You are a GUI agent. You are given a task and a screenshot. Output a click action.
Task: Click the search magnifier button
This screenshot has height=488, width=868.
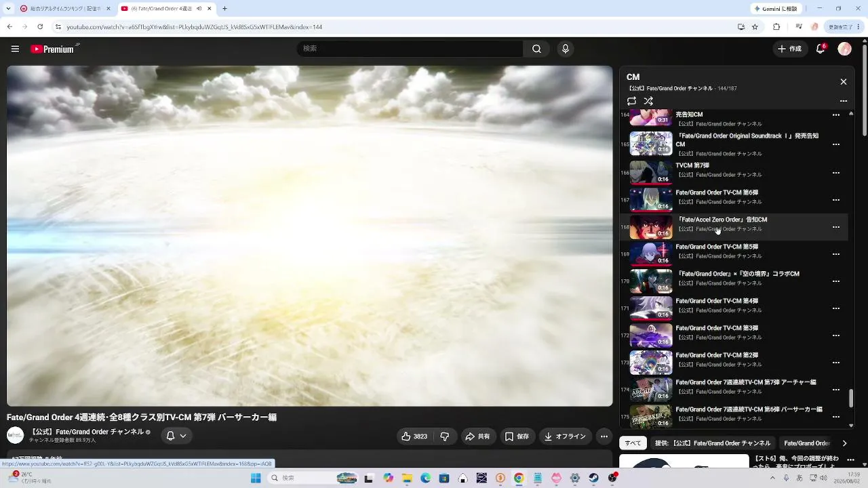point(536,49)
